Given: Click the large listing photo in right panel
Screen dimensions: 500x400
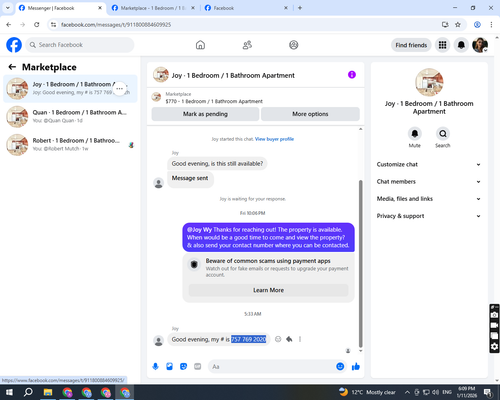Looking at the screenshot, I should [x=429, y=82].
